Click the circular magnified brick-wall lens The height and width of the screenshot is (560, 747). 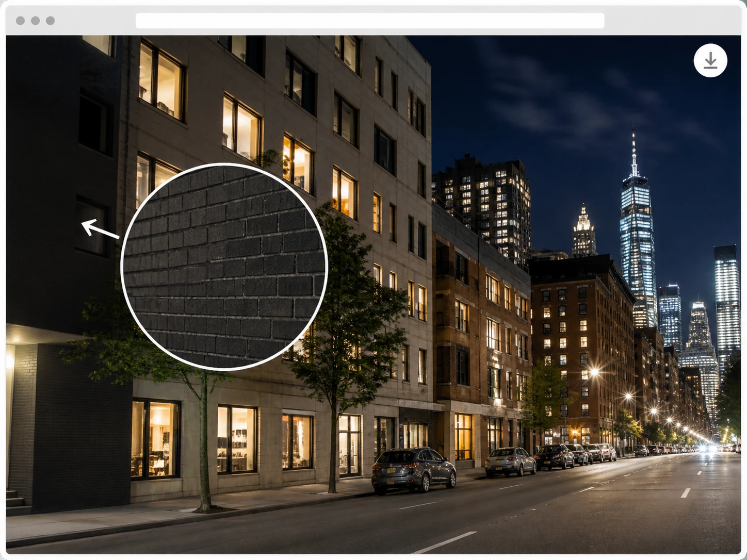[x=224, y=267]
